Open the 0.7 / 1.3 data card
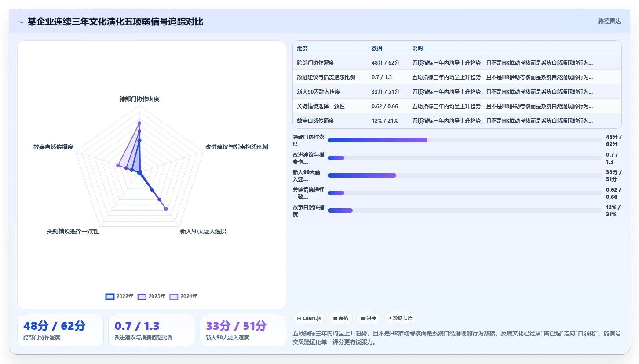 152,330
